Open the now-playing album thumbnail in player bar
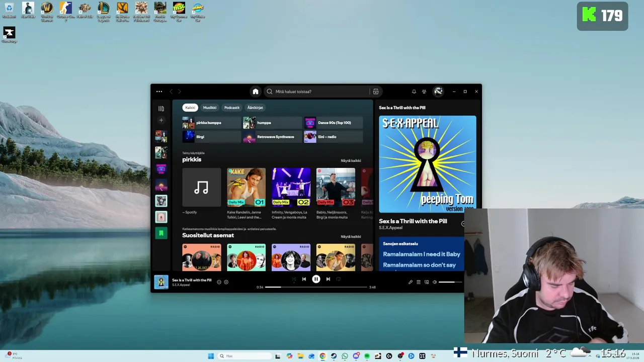The width and height of the screenshot is (644, 362). (161, 282)
